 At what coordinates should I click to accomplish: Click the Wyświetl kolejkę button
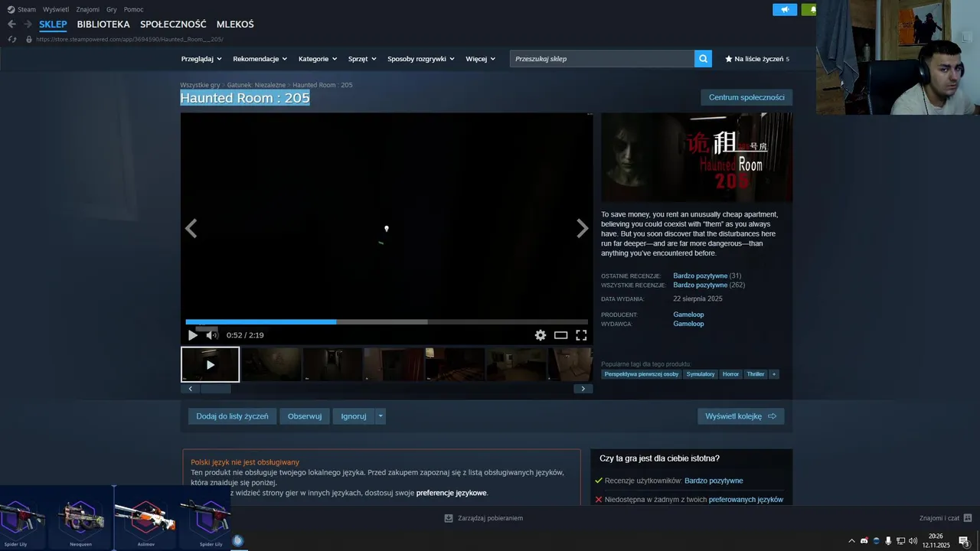click(x=740, y=416)
